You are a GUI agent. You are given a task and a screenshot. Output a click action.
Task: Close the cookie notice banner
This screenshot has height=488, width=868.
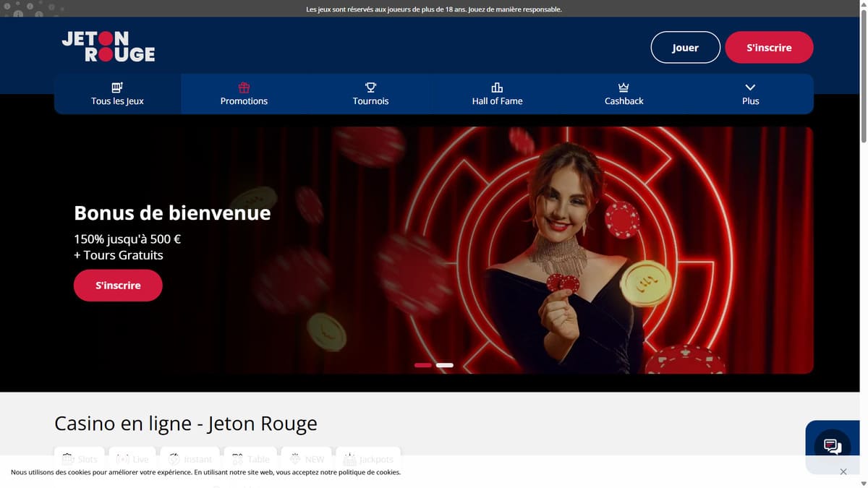click(x=843, y=471)
